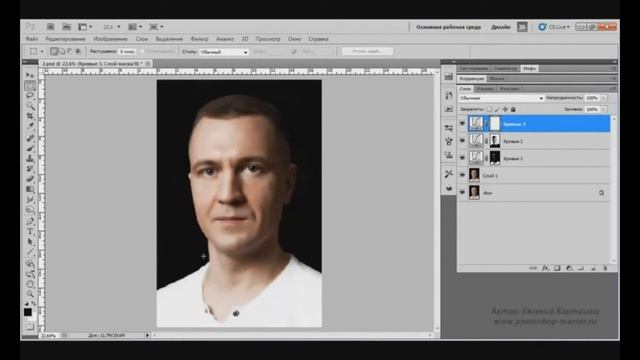
Task: Reset default foreground and background colors
Action: point(27,303)
